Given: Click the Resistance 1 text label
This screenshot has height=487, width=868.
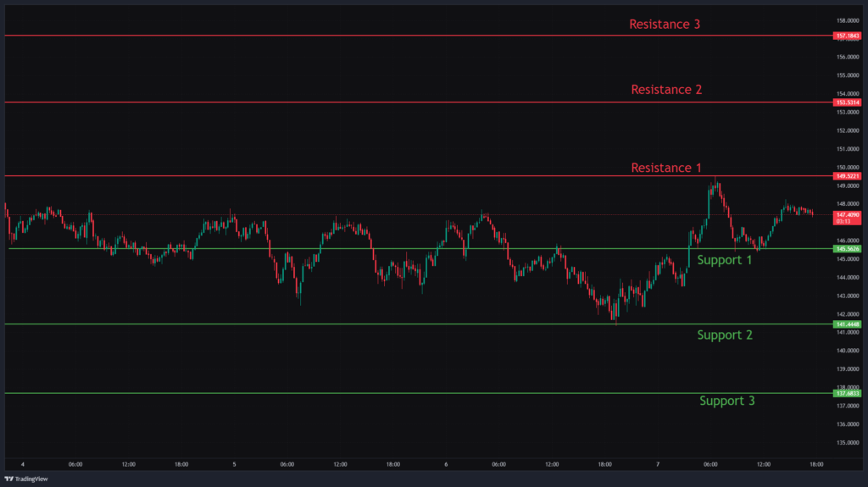Looking at the screenshot, I should point(666,168).
